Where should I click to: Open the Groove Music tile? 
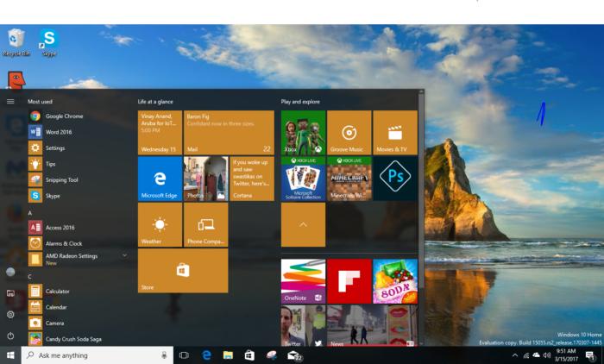click(x=349, y=133)
